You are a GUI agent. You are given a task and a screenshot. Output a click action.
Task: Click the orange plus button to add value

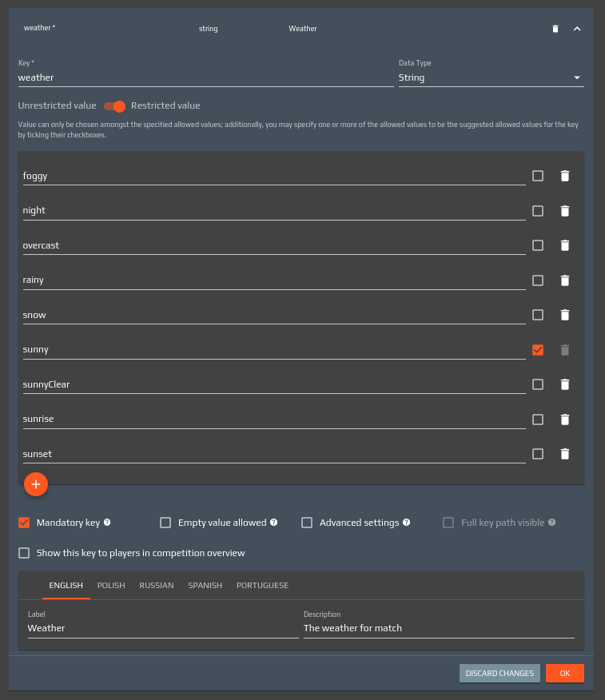click(x=36, y=484)
